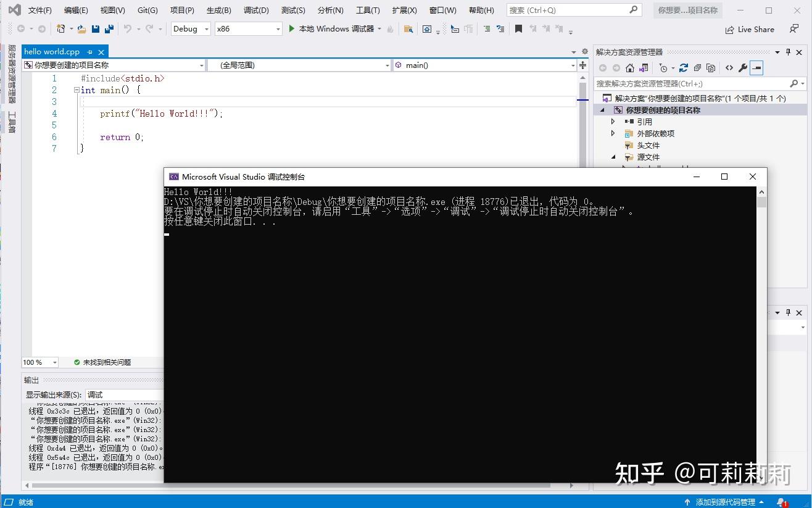Open Properties via the wrench icon
The image size is (812, 508).
(x=744, y=68)
